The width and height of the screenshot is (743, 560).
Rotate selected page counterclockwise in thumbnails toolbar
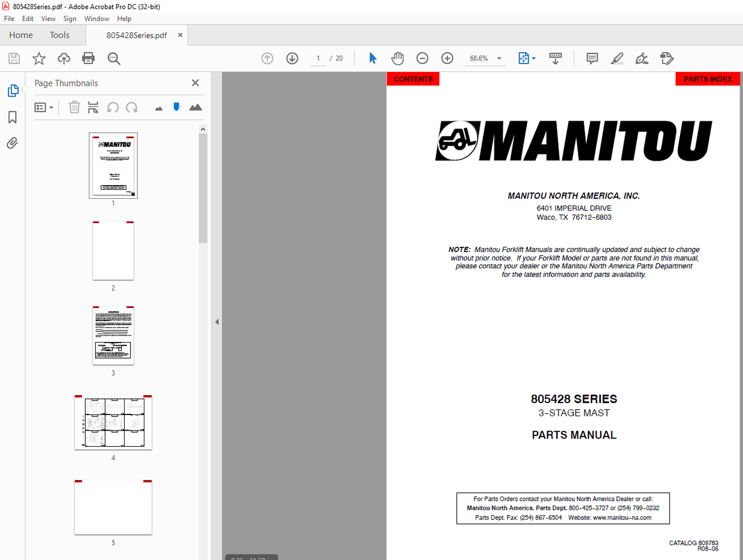113,107
